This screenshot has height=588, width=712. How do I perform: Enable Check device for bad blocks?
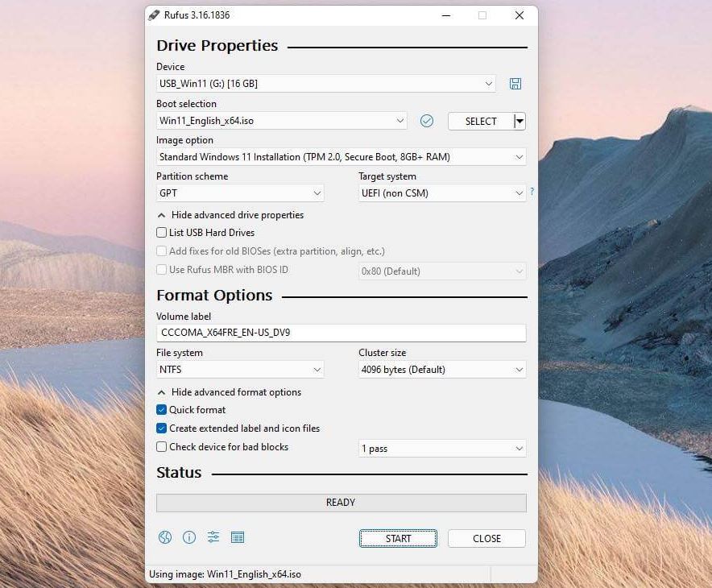coord(161,447)
